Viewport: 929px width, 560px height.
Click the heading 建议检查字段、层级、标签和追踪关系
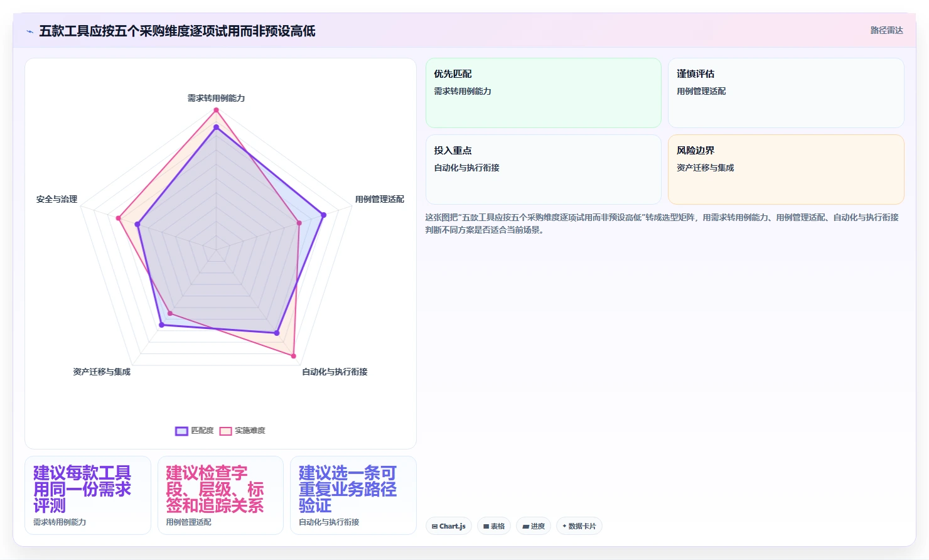click(x=215, y=489)
